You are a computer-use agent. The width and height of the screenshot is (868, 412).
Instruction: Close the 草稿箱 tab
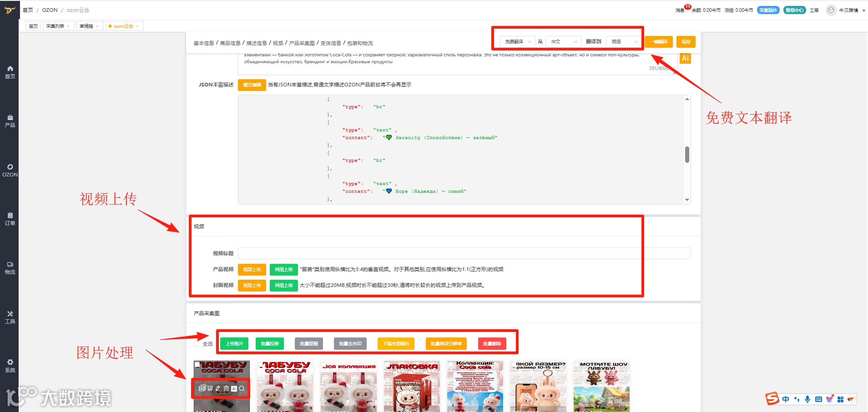pyautogui.click(x=97, y=26)
